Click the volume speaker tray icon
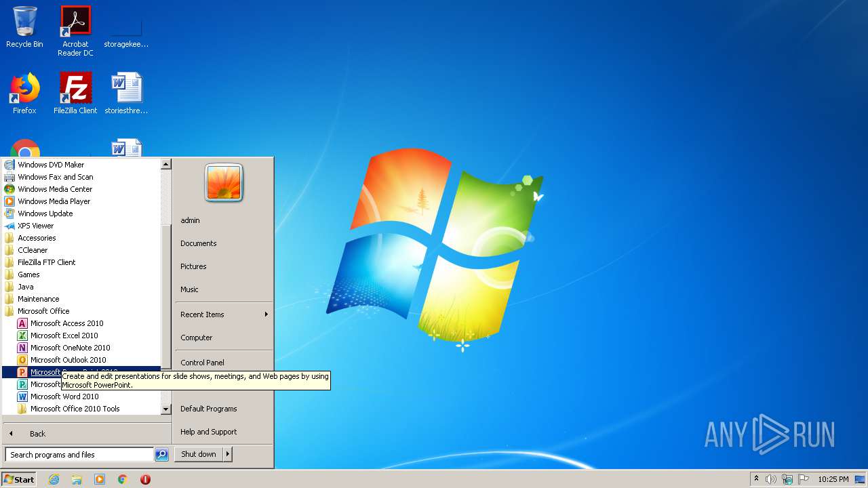Image resolution: width=868 pixels, height=488 pixels. coord(771,479)
